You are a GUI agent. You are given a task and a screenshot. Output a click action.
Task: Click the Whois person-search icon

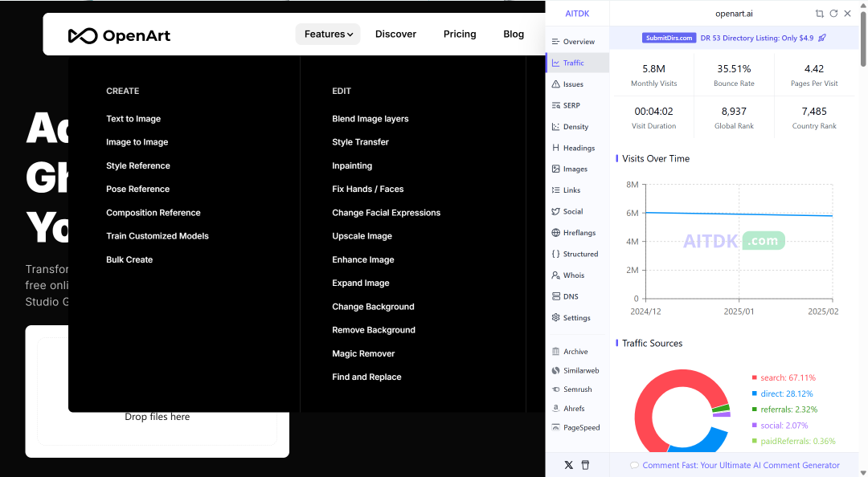555,275
